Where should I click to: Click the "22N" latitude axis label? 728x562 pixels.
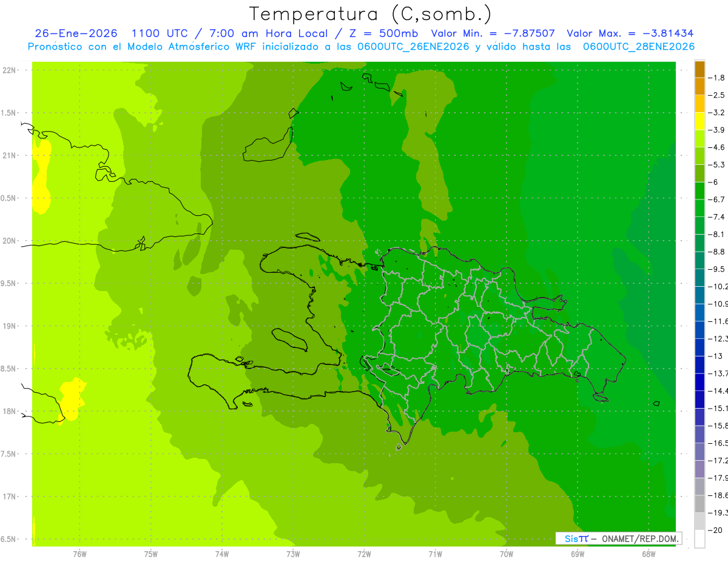[10, 70]
